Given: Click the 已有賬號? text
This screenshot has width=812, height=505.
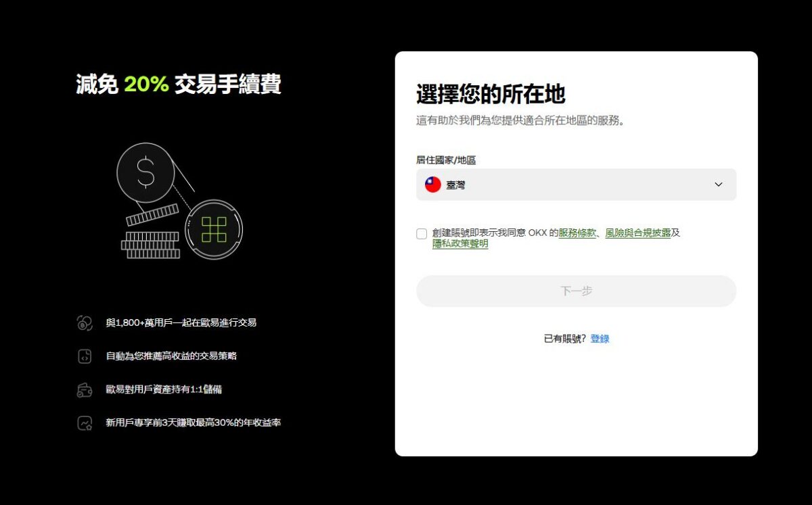Looking at the screenshot, I should (x=565, y=339).
